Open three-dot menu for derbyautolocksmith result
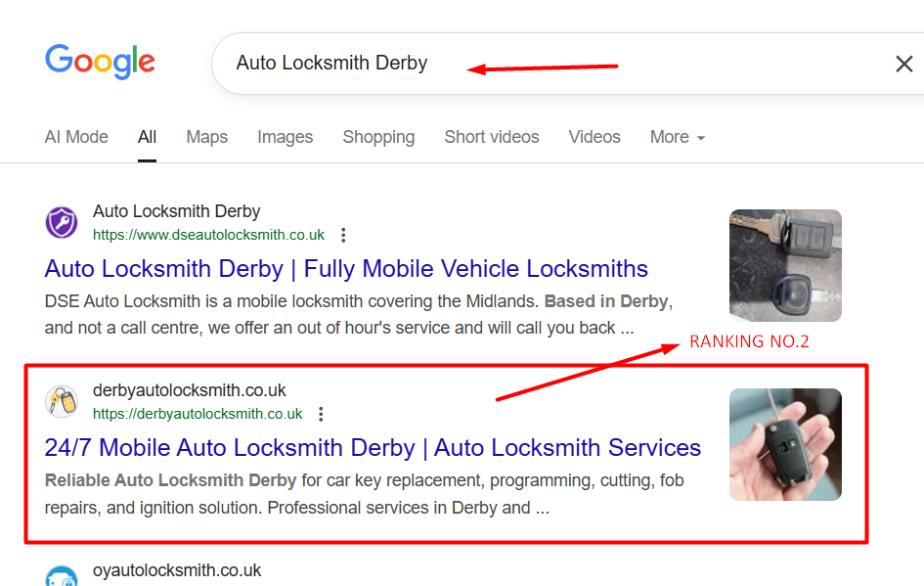 [x=321, y=414]
